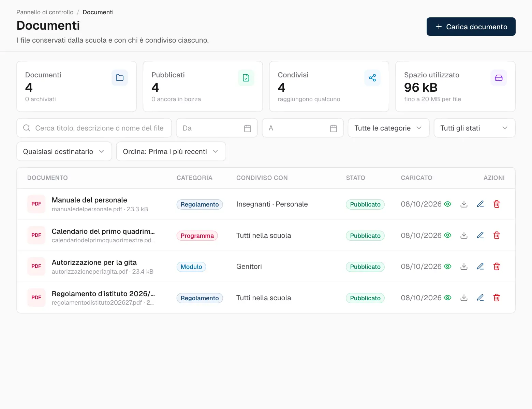
Task: Click the share icon in Condivisi card
Action: [x=372, y=78]
